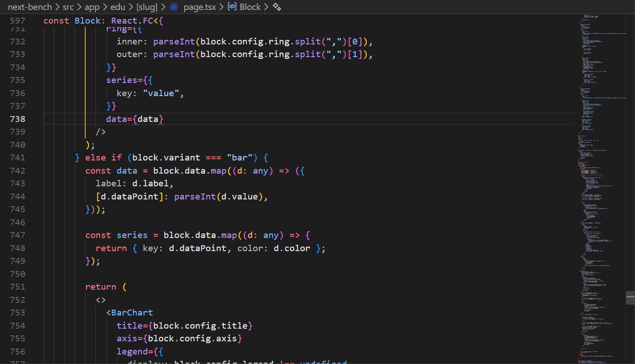Click the series variable on line 747

click(132, 235)
